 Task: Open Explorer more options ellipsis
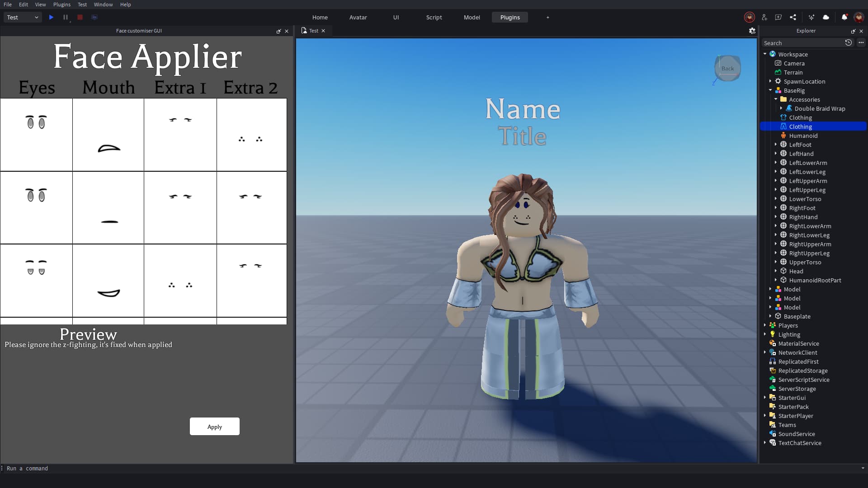click(861, 42)
